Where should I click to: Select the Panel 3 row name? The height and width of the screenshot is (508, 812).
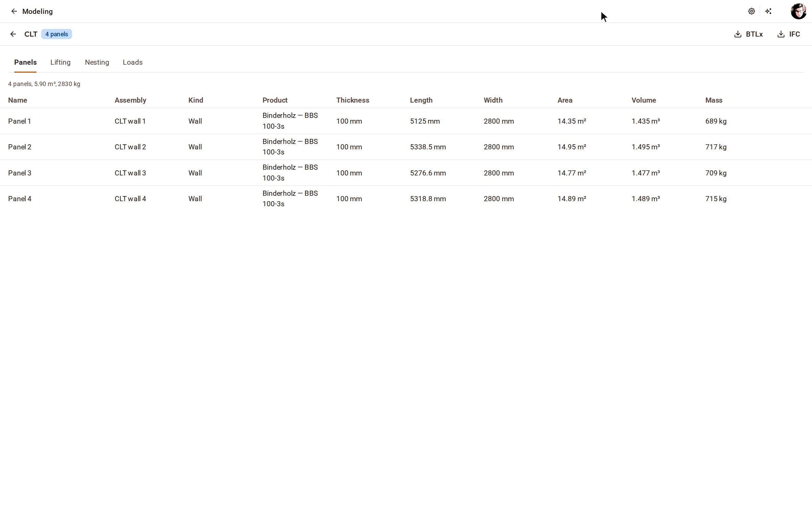click(20, 173)
